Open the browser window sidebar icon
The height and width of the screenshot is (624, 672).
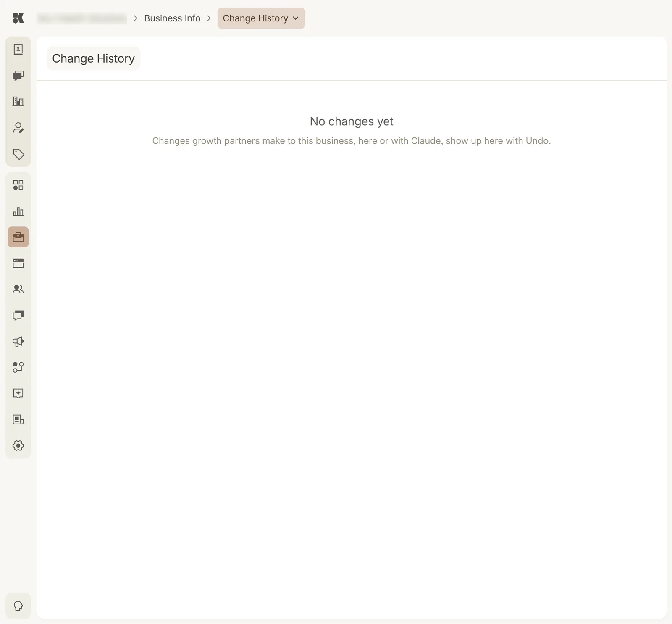click(x=18, y=263)
